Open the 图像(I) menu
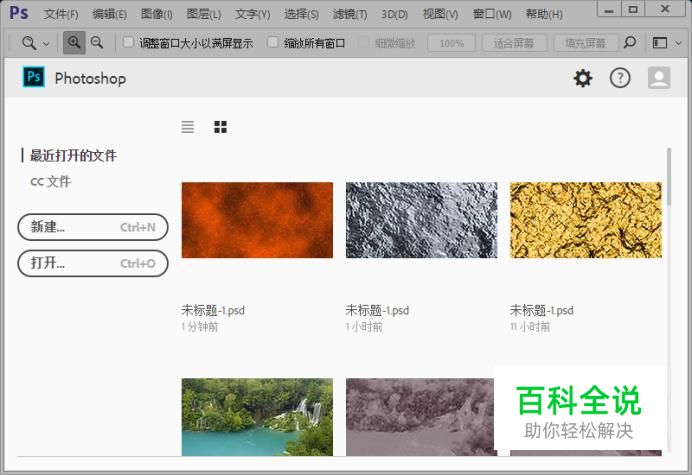 (156, 14)
